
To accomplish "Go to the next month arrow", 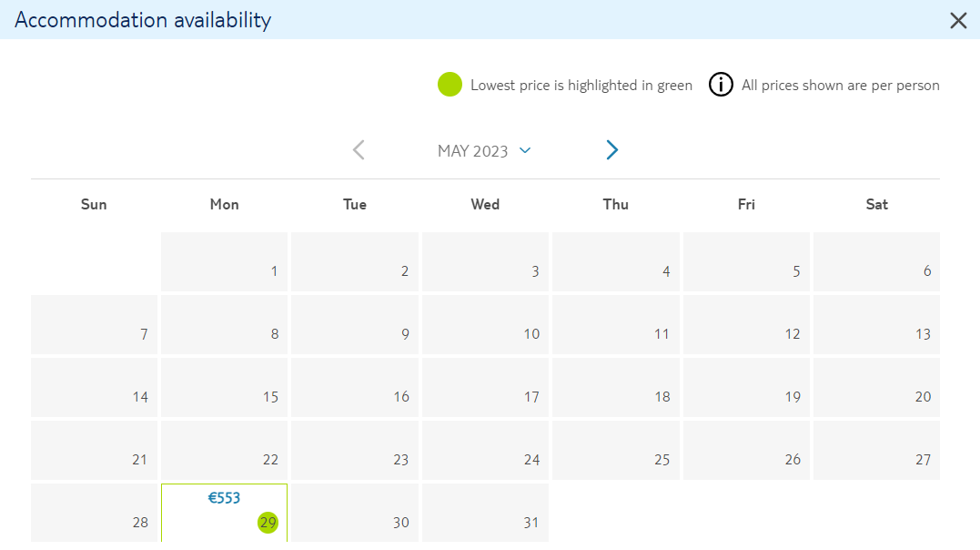I will coord(611,150).
